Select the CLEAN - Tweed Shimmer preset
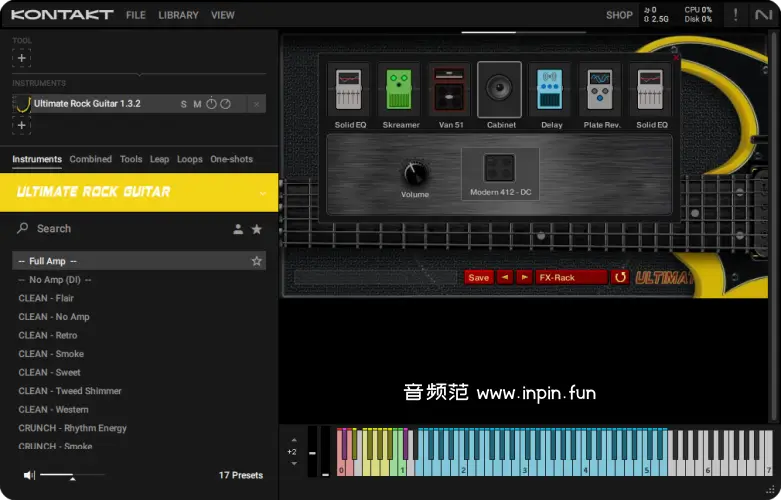This screenshot has width=781, height=500. click(70, 391)
